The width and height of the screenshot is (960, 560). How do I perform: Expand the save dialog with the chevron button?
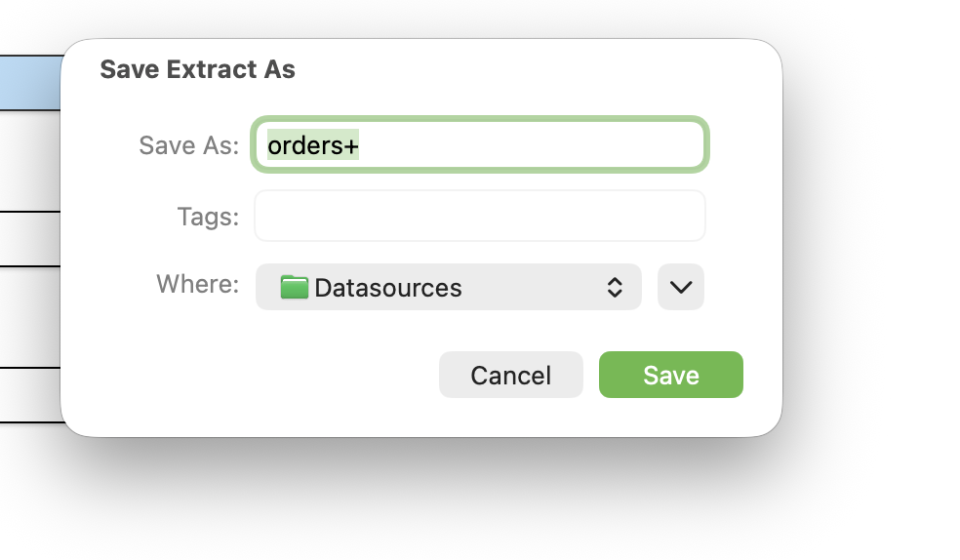tap(681, 287)
